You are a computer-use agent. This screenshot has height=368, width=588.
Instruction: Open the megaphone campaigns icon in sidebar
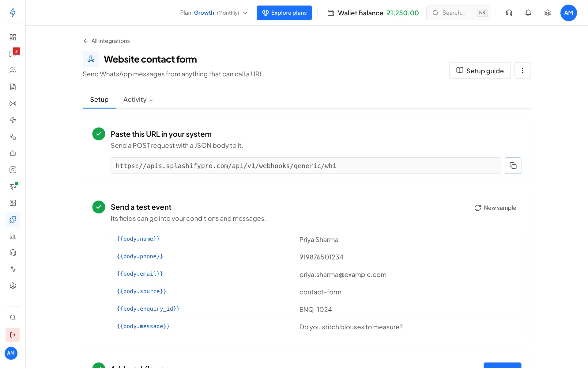pyautogui.click(x=13, y=186)
